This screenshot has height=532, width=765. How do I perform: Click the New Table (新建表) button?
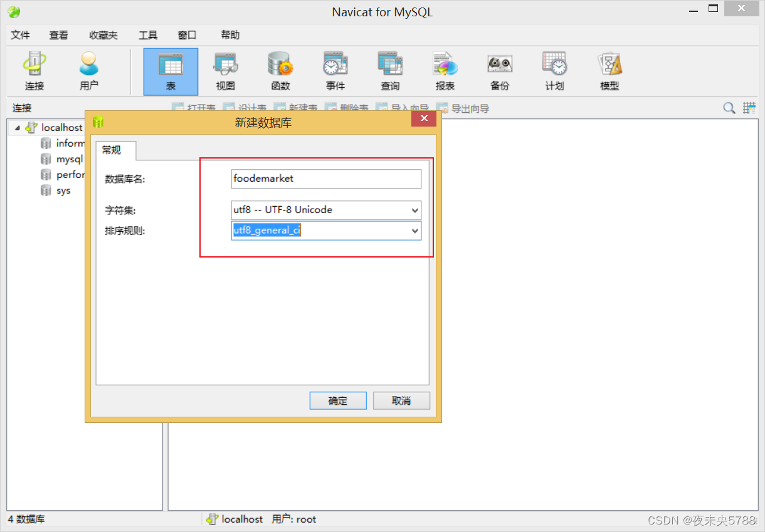point(296,108)
